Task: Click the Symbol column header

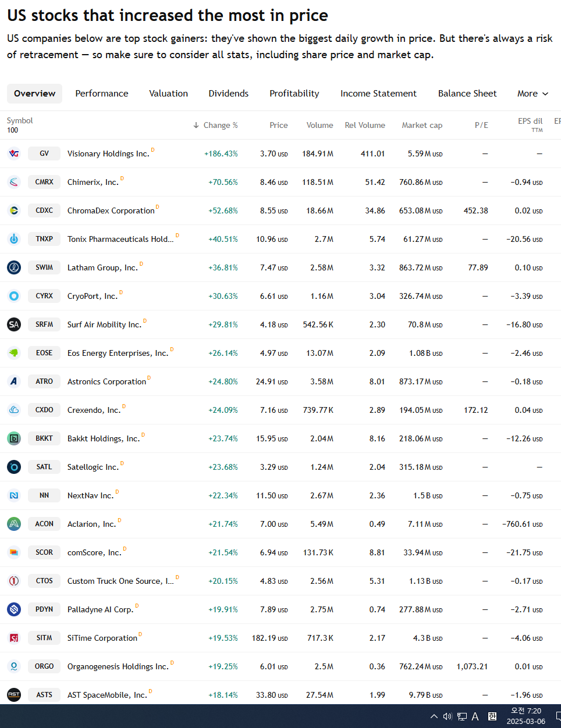Action: click(x=20, y=121)
